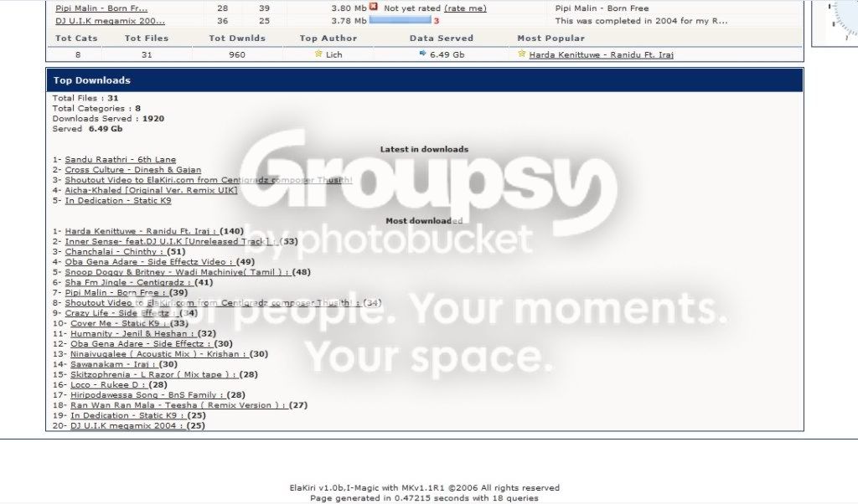Open "Sawanakam - Iraj" link
The width and height of the screenshot is (858, 504).
coord(114,365)
